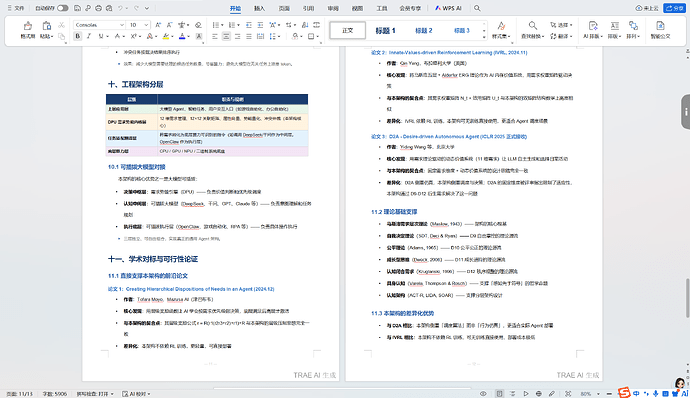Open the Find and Replace (查找替换) magnifier
The height and width of the screenshot is (398, 690).
[532, 26]
